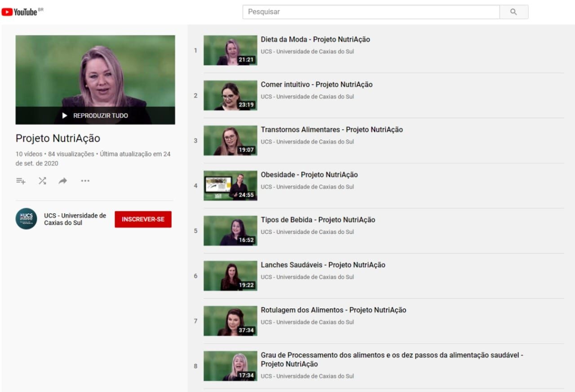Select the Dieta da Moda thumbnail, 21:21

[x=230, y=50]
